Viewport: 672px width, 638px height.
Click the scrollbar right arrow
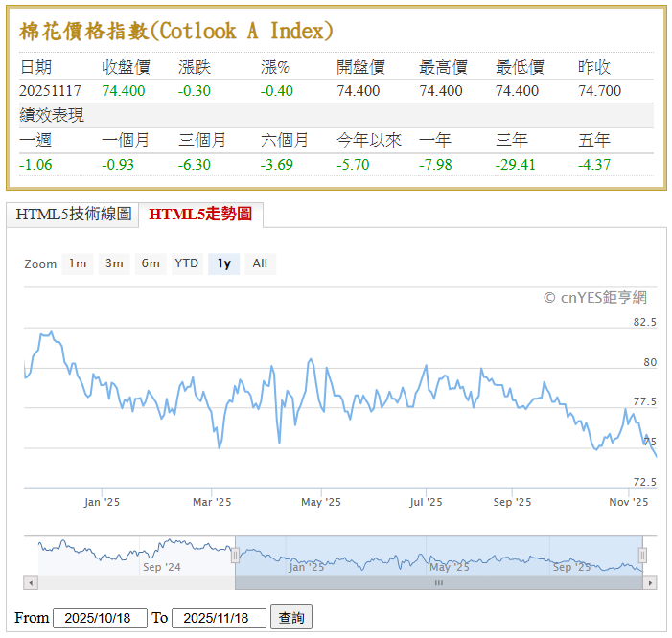pyautogui.click(x=650, y=582)
